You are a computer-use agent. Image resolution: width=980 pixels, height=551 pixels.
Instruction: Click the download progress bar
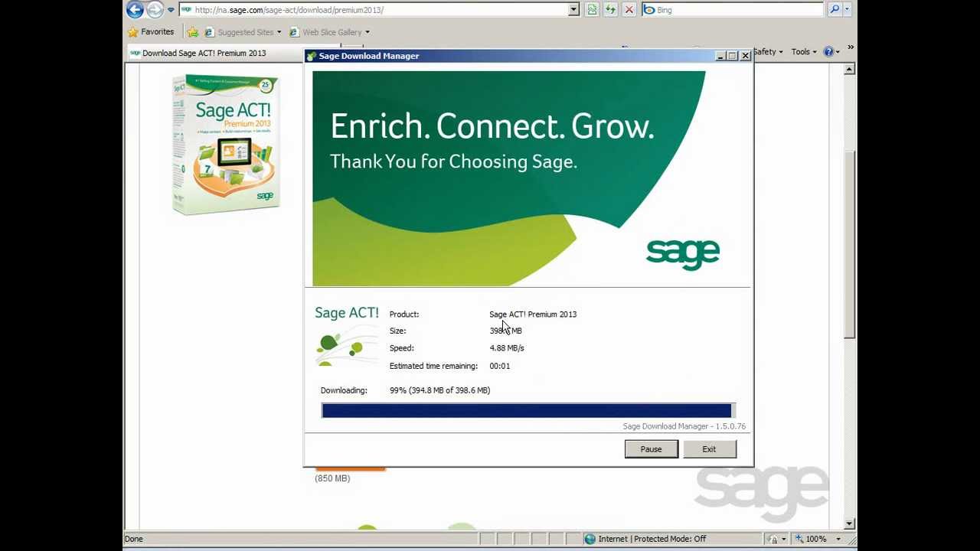pos(528,411)
